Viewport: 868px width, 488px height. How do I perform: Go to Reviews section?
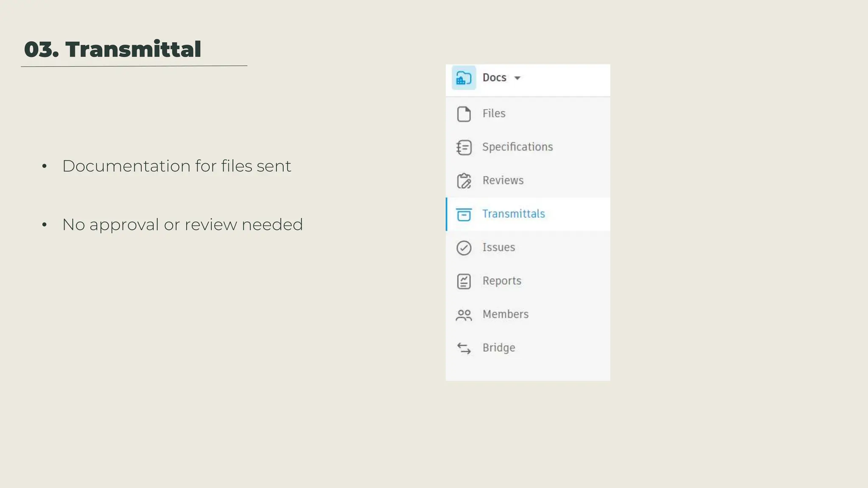click(503, 180)
